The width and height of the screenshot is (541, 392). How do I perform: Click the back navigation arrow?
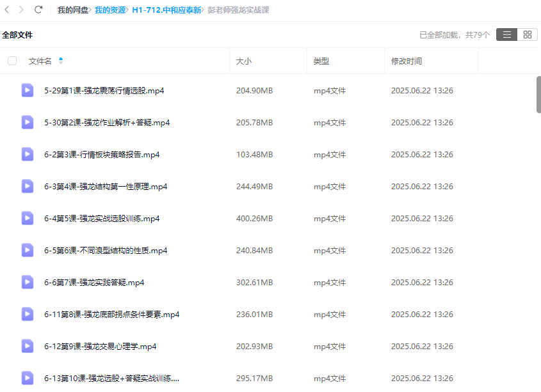tap(7, 10)
